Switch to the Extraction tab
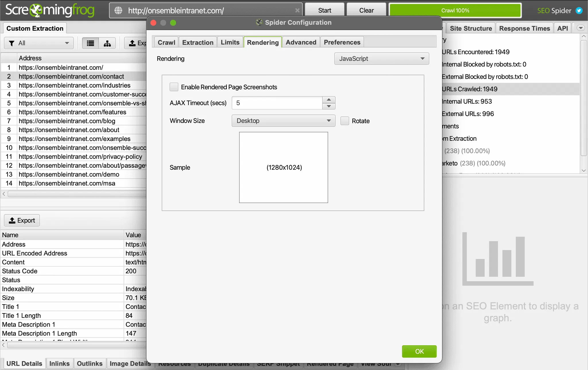Screen dimensions: 588x370 coord(198,42)
